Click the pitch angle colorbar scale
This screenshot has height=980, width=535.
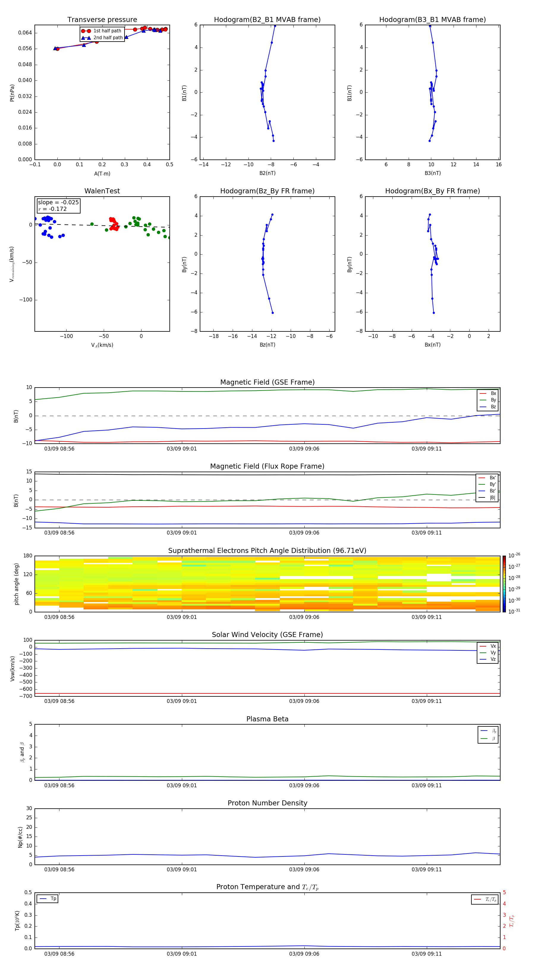click(504, 584)
